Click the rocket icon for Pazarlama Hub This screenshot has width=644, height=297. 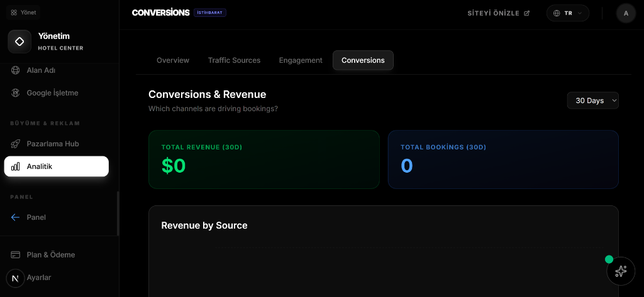(16, 144)
